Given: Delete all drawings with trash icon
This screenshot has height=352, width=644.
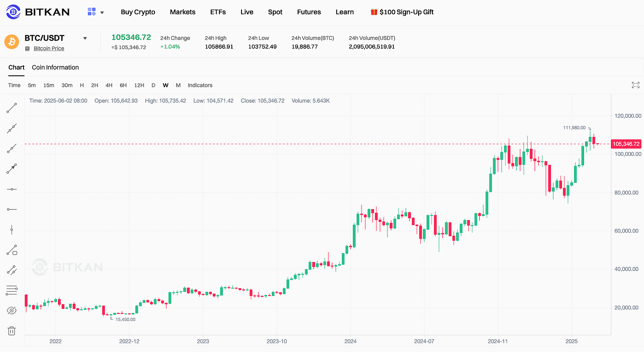Looking at the screenshot, I should [11, 331].
